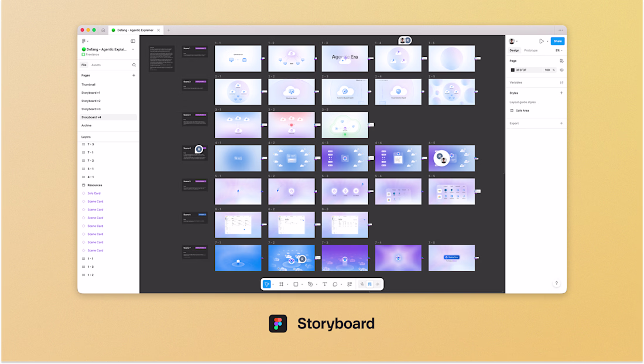Switch to the File tab
The width and height of the screenshot is (644, 364).
tap(84, 65)
